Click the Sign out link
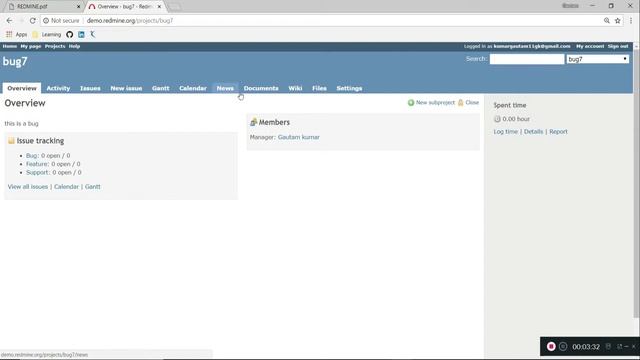Screen dimensions: 640x360 (x=618, y=46)
